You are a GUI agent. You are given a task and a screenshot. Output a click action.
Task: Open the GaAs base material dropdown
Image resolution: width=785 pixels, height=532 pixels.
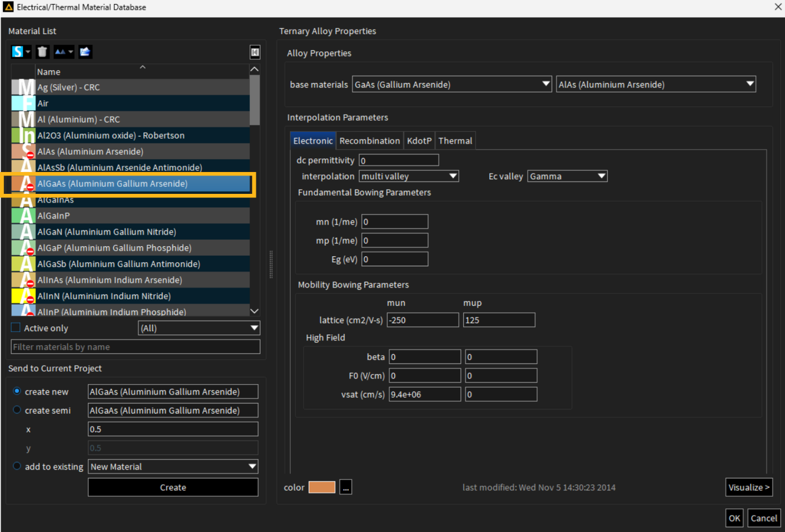pyautogui.click(x=452, y=84)
